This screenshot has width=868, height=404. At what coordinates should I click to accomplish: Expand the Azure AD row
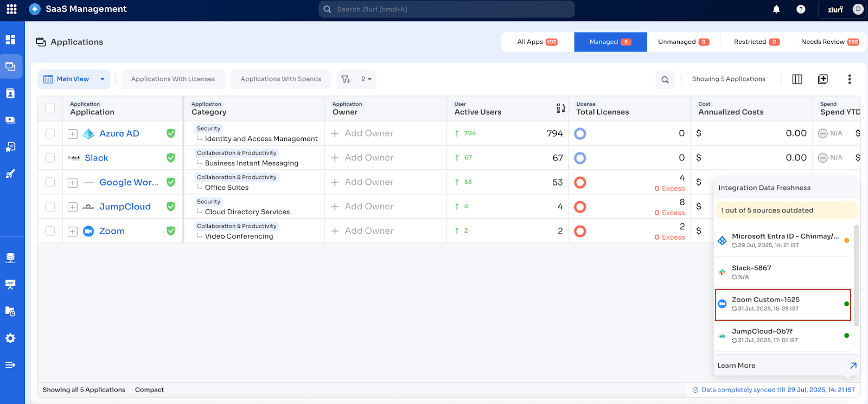[x=73, y=134]
